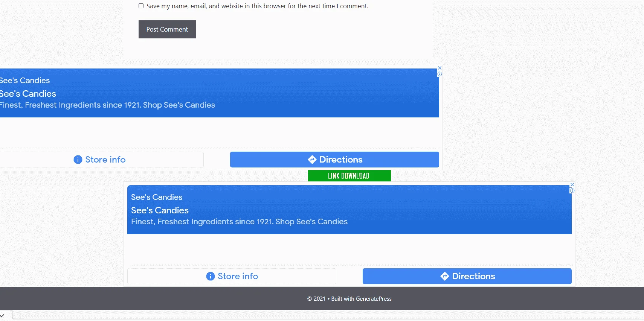Click the green LINK DOWNLOAD button
Image resolution: width=644 pixels, height=321 pixels.
click(349, 176)
